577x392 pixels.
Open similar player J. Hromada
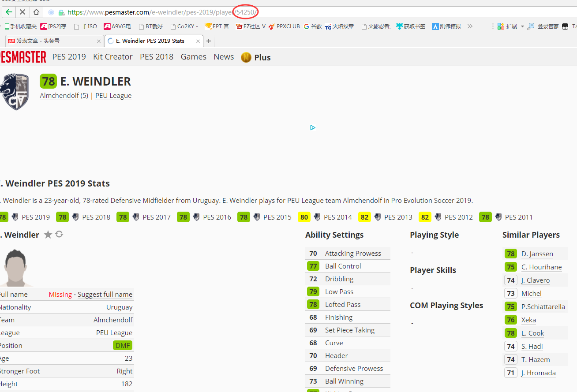pos(538,373)
